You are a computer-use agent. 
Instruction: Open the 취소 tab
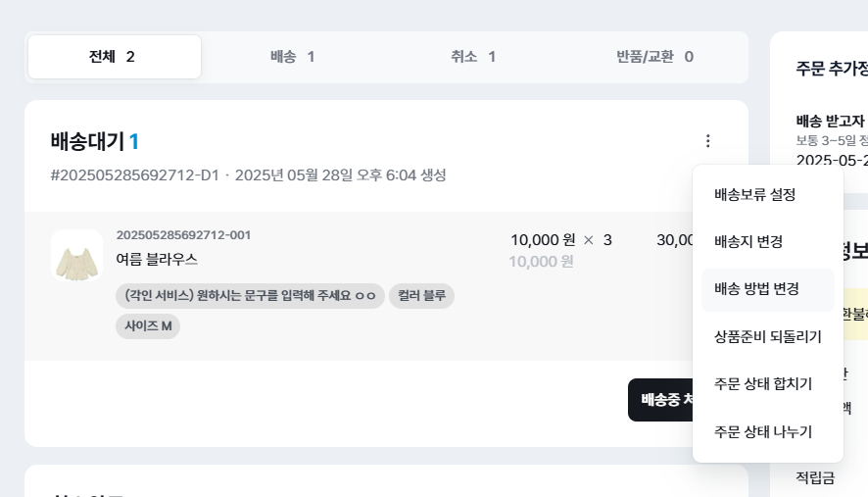(x=473, y=57)
